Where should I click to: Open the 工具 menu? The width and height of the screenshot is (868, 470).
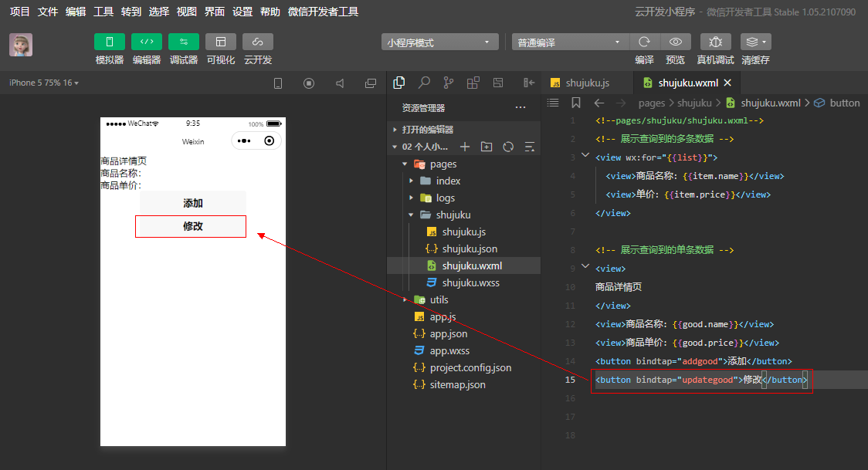(x=103, y=12)
